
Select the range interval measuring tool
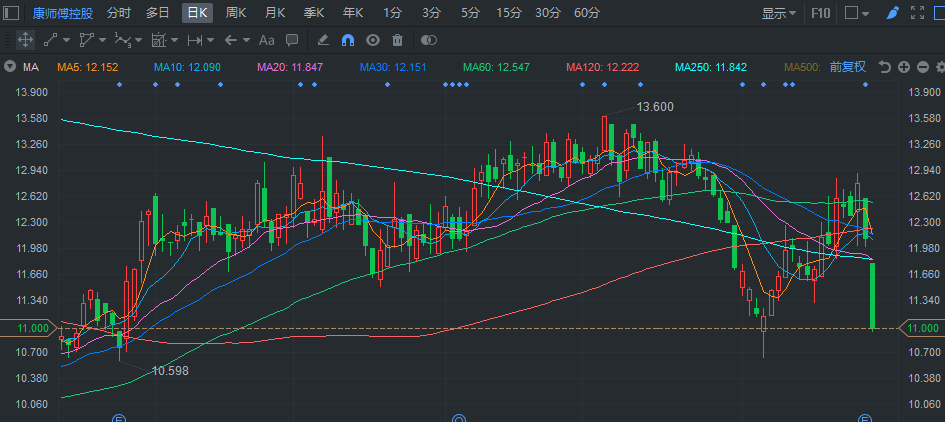tap(195, 40)
